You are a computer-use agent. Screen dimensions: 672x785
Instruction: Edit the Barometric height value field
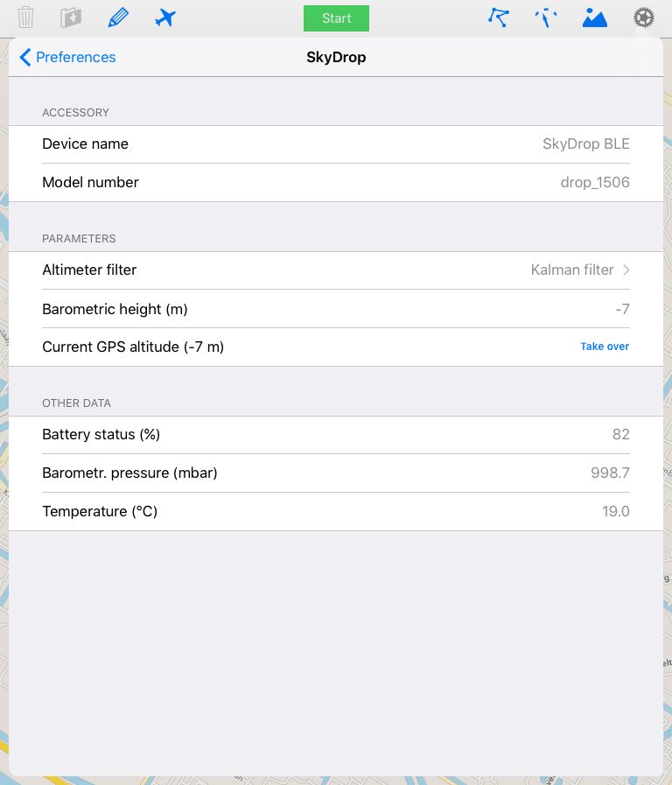click(622, 309)
